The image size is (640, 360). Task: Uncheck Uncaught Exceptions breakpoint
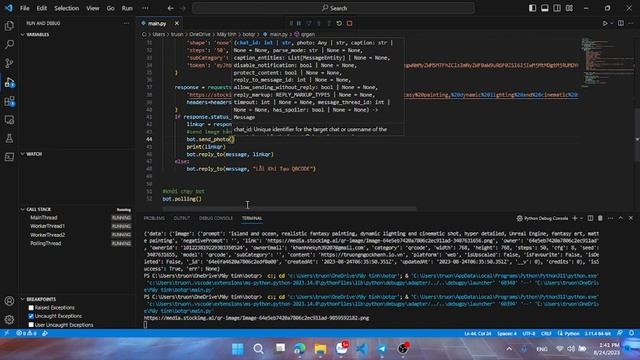point(31,316)
